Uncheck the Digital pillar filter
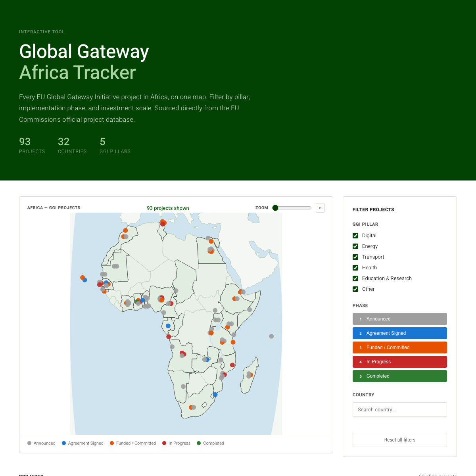476x476 pixels. coord(355,235)
